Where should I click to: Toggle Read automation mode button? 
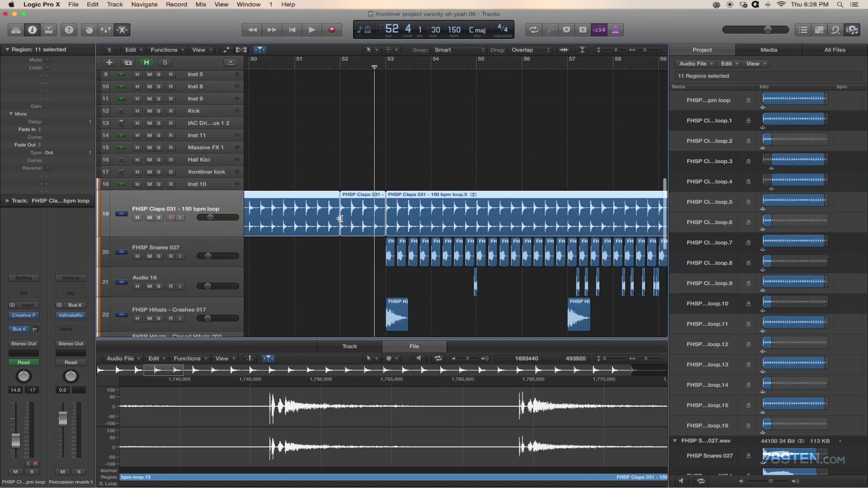(23, 362)
